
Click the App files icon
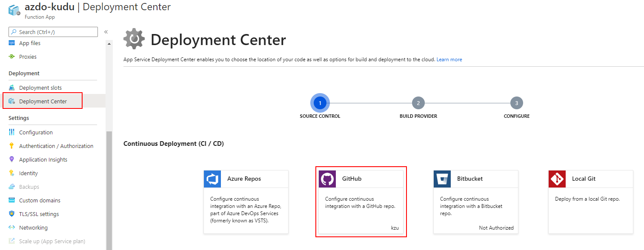(12, 43)
